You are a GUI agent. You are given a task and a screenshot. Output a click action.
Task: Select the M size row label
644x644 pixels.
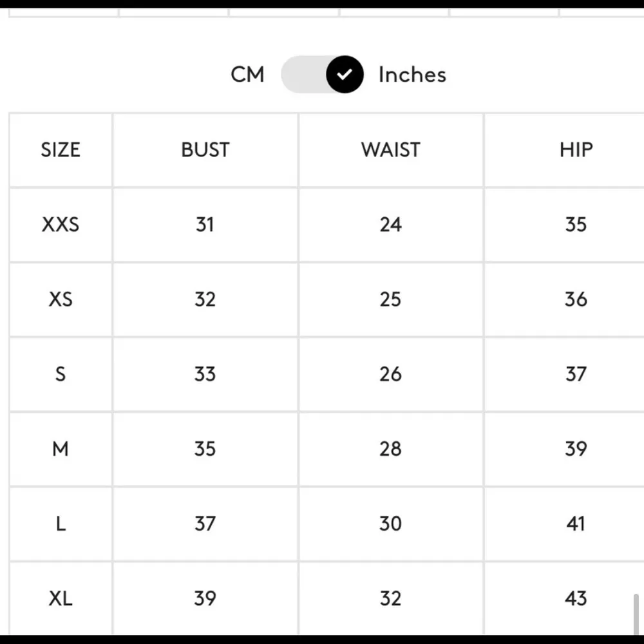(61, 449)
